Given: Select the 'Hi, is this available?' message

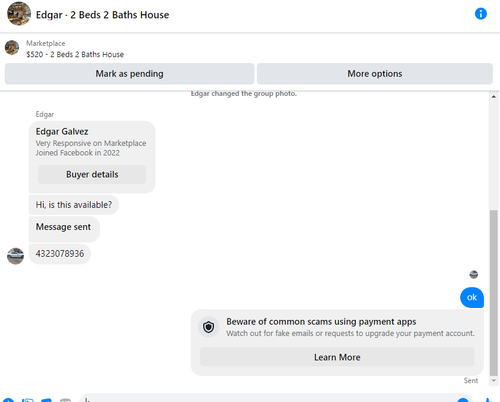Looking at the screenshot, I should [x=74, y=205].
